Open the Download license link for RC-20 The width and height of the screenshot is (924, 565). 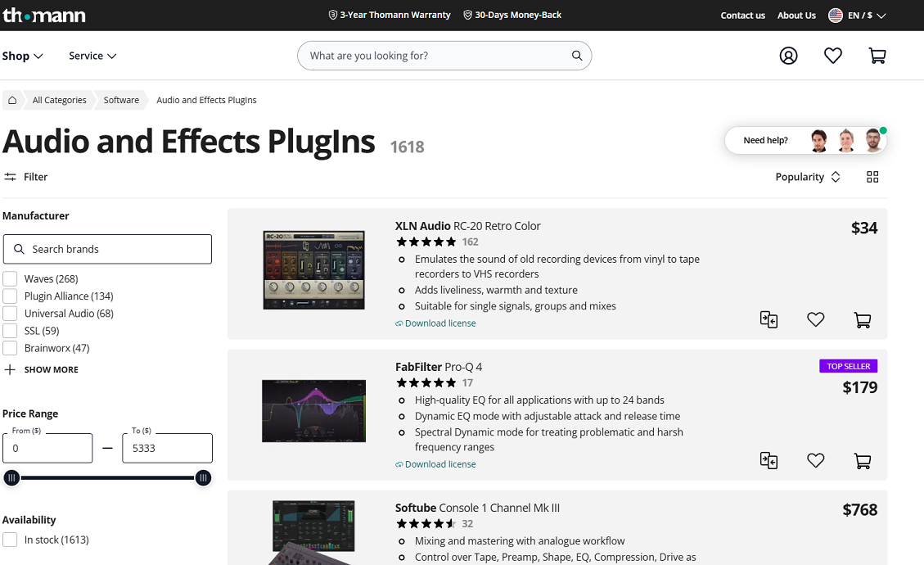(439, 323)
